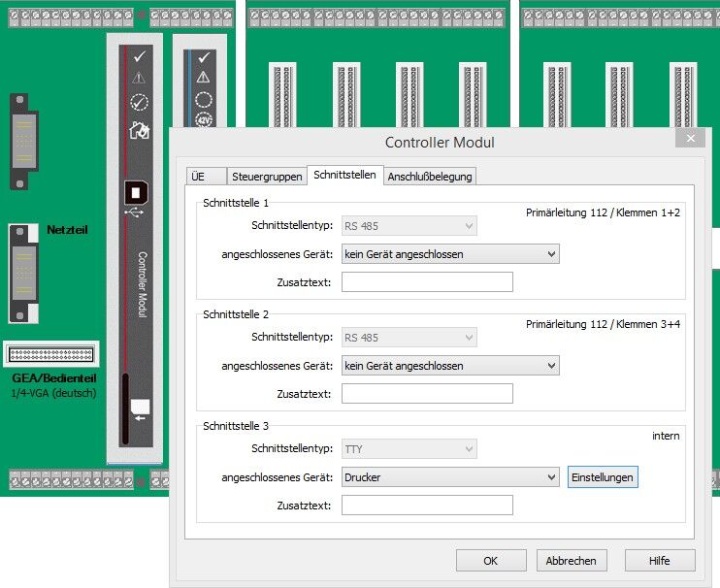The image size is (720, 588).
Task: Click warning triangle on Controller Modul strip
Action: (139, 78)
